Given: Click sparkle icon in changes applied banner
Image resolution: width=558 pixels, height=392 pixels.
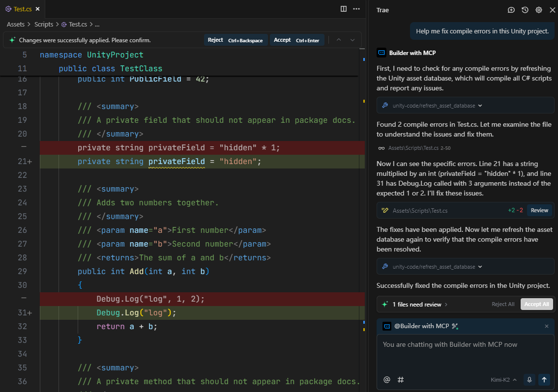Looking at the screenshot, I should [12, 40].
